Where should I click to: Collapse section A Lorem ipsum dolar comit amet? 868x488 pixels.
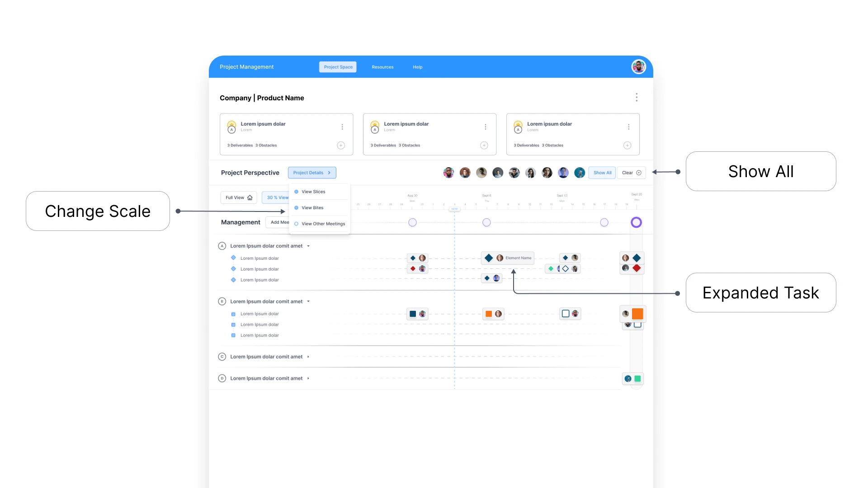(308, 246)
